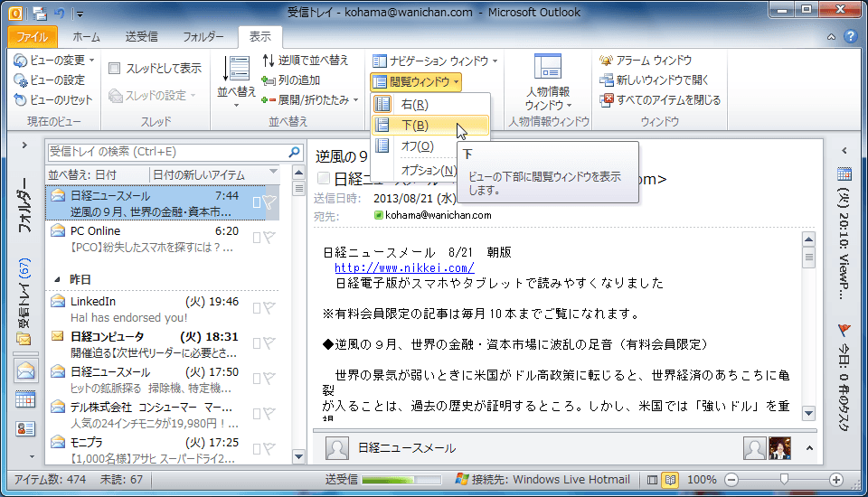Click inside 受信トレイ の検索 search box

[x=166, y=152]
